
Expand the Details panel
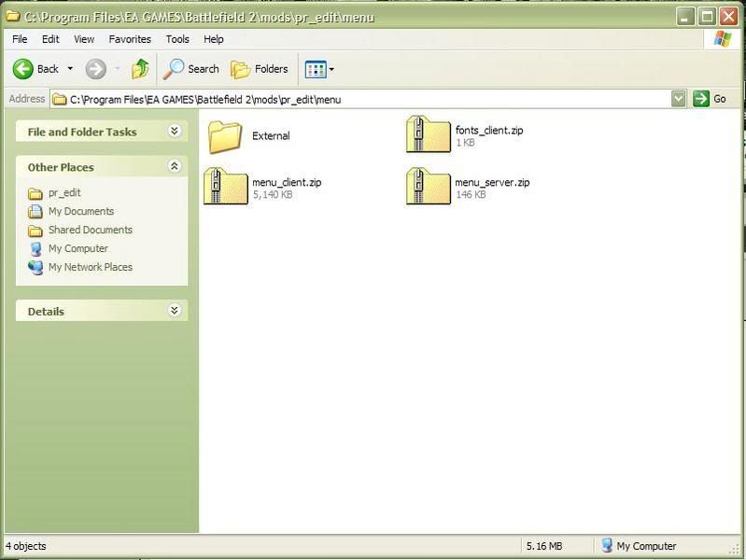point(174,311)
